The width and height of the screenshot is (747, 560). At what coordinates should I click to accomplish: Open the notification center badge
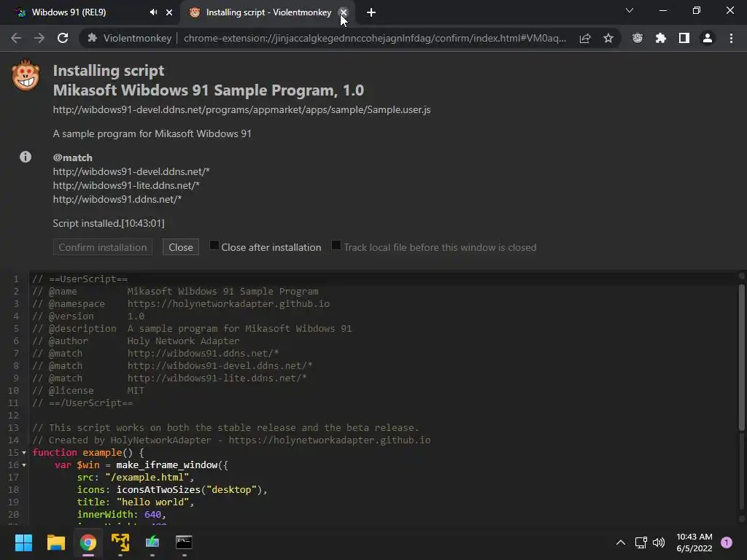pos(727,542)
